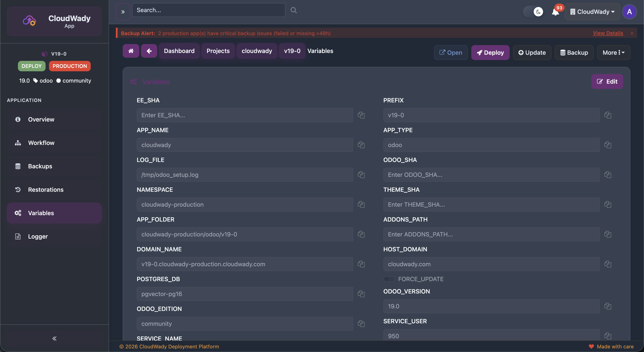Screen dimensions: 644x352
Task: Click the home icon in breadcrumb bar
Action: coord(131,51)
